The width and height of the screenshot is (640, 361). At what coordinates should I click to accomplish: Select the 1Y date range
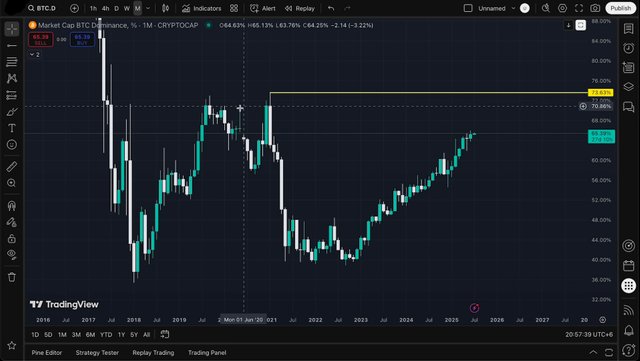[121, 334]
